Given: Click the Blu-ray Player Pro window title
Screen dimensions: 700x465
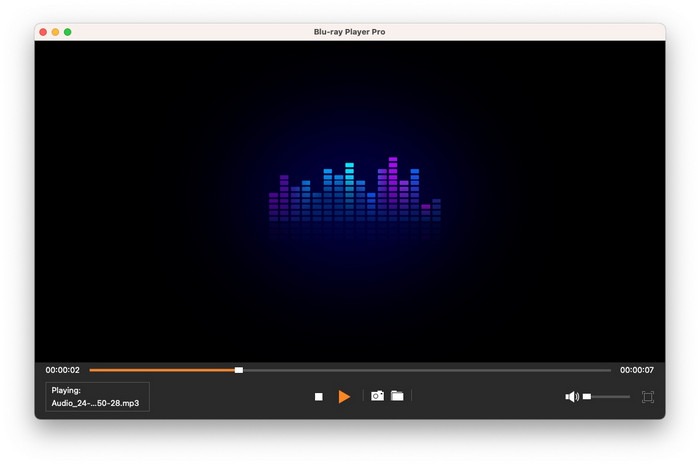Looking at the screenshot, I should pos(349,32).
